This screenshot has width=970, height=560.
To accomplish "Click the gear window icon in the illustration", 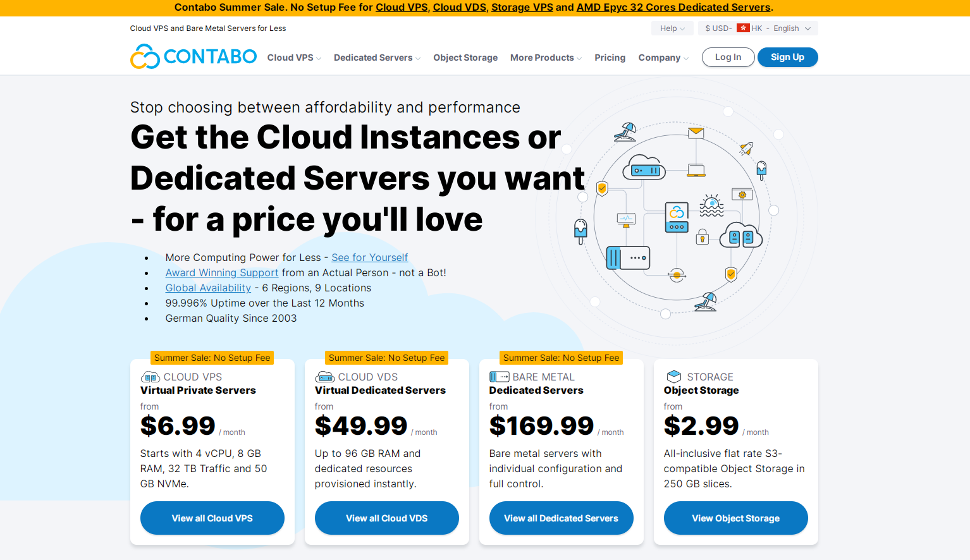I will [742, 195].
